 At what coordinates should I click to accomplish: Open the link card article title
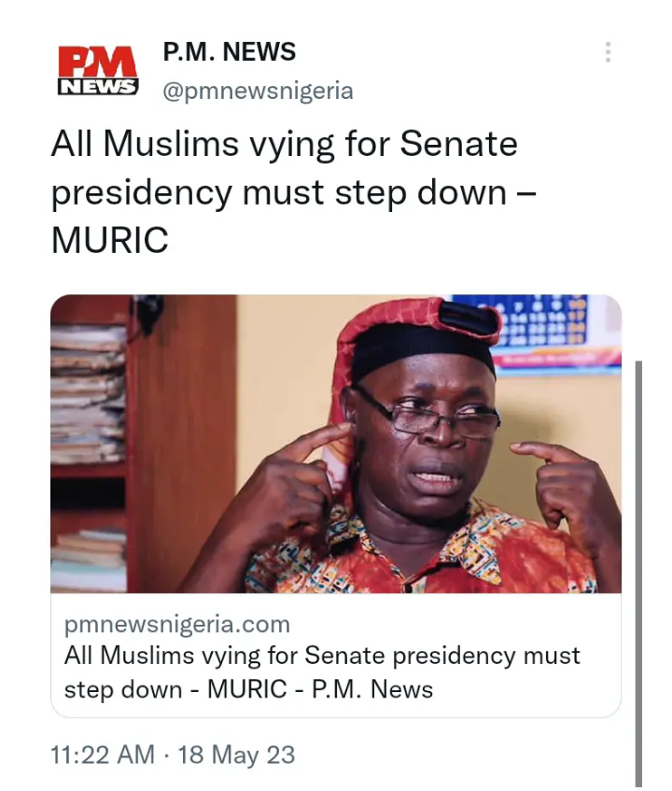[323, 672]
